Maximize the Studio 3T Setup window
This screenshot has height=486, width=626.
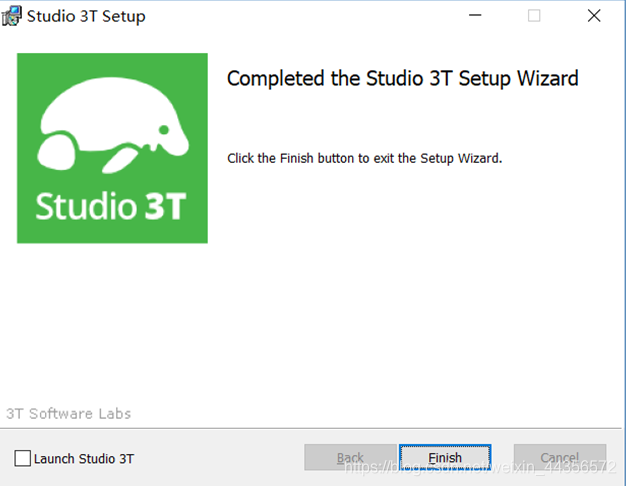(x=534, y=16)
